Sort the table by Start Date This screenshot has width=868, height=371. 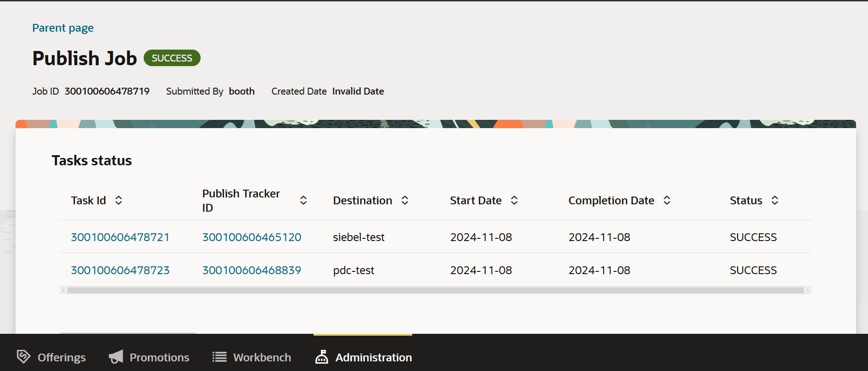point(514,200)
